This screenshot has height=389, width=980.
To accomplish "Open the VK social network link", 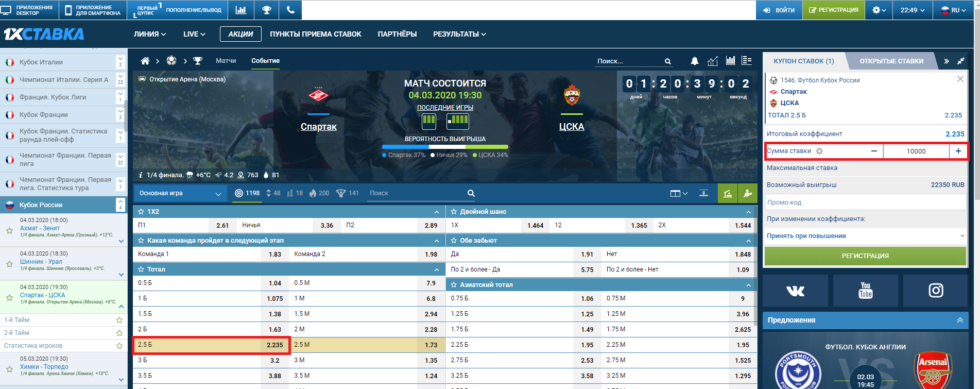I will click(x=795, y=291).
